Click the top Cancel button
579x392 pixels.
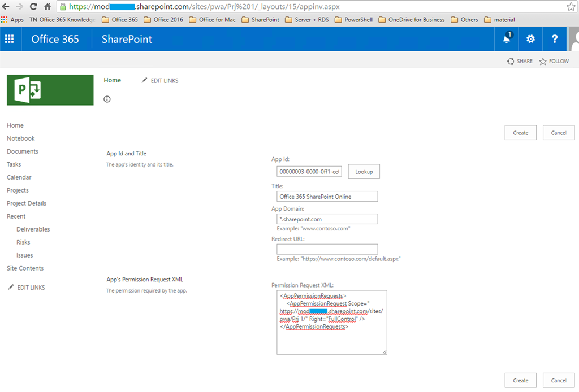pyautogui.click(x=558, y=133)
